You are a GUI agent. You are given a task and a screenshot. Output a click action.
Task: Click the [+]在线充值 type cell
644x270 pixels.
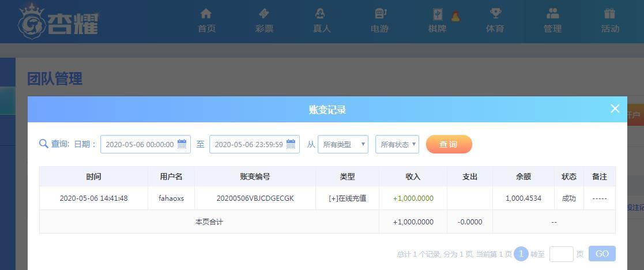click(348, 198)
